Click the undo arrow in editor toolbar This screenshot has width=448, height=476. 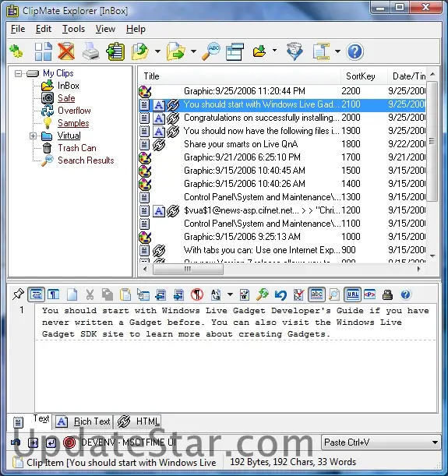[x=280, y=294]
